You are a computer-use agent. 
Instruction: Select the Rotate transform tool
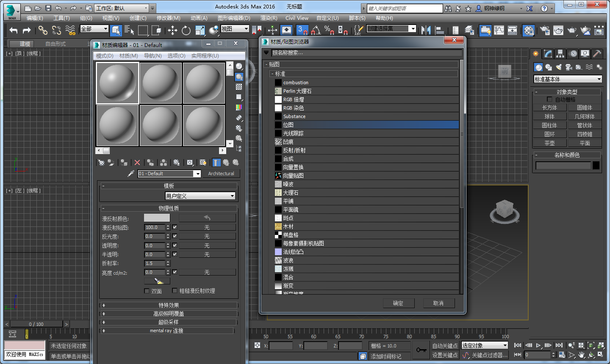[186, 30]
